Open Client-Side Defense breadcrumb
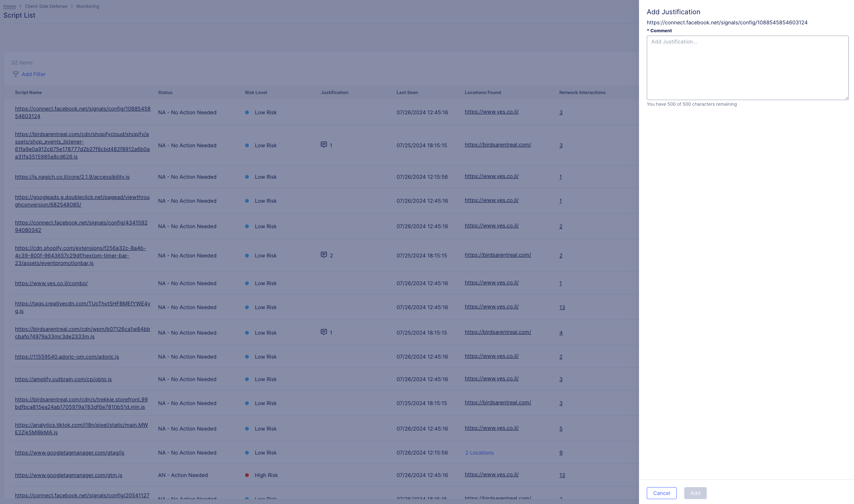The image size is (854, 504). point(46,6)
